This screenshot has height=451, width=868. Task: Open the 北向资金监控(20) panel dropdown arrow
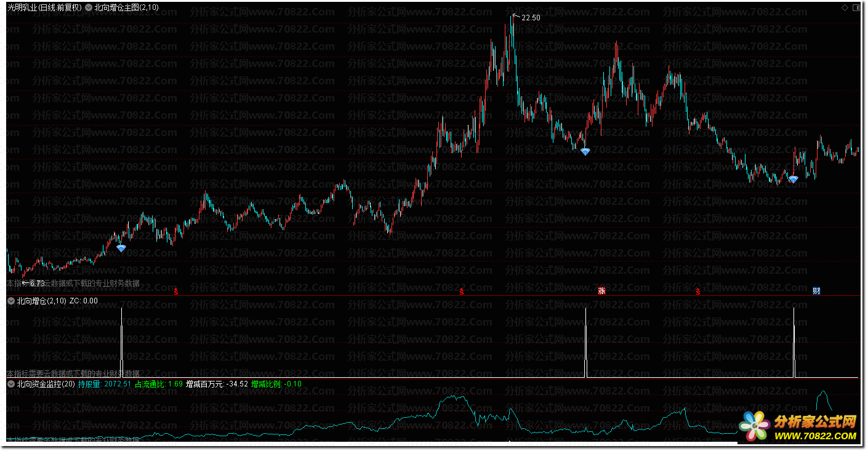click(x=11, y=384)
